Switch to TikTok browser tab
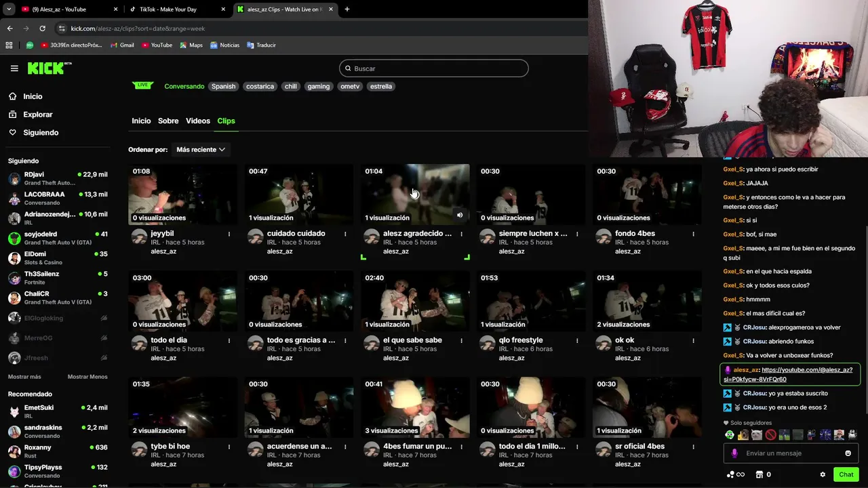The height and width of the screenshot is (488, 868). 178,9
